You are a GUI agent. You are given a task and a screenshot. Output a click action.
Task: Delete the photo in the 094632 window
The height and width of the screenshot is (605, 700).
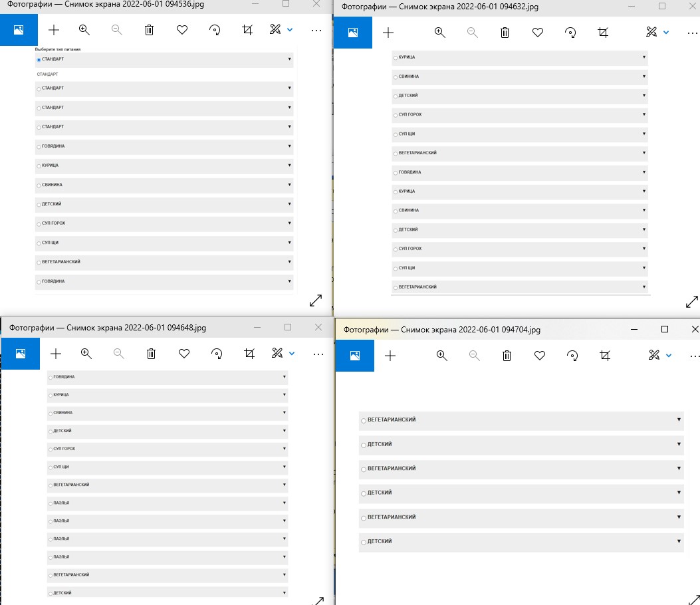coord(505,33)
